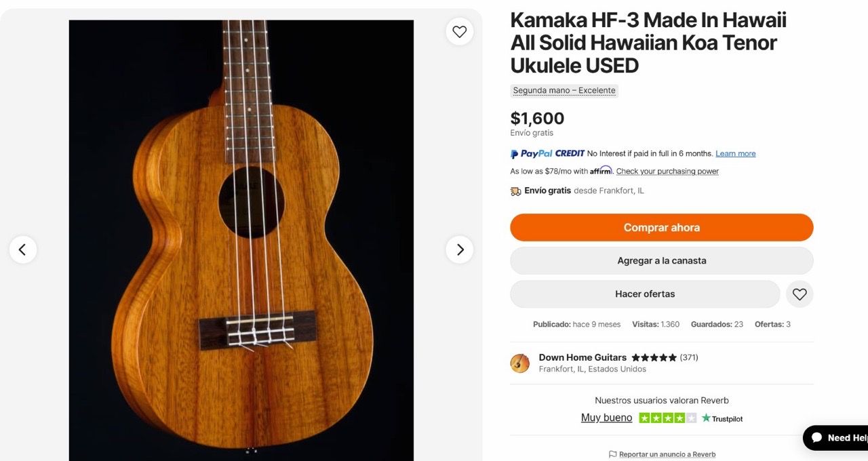
Task: Click the PayPal Credit logo
Action: tap(547, 154)
